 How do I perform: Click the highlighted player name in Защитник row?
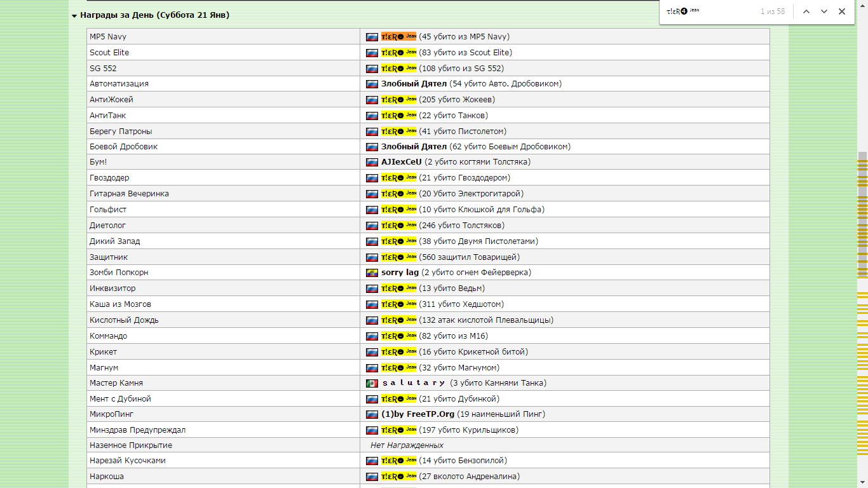[x=398, y=257]
